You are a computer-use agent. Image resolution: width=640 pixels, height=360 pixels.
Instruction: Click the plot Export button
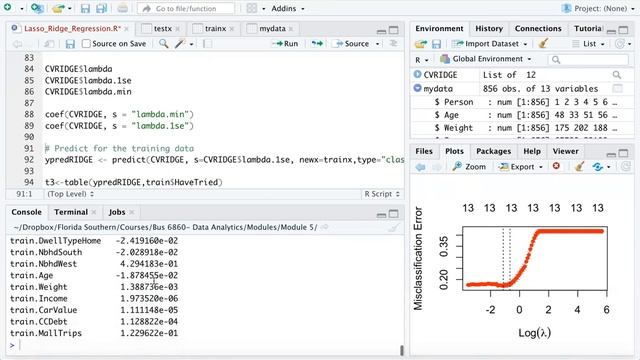point(521,167)
